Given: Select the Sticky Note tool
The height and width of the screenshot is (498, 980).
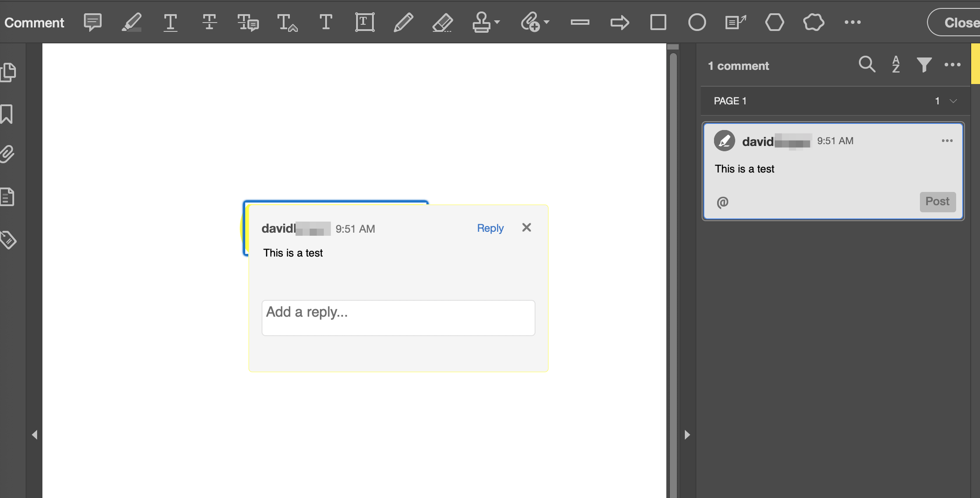Looking at the screenshot, I should point(92,22).
